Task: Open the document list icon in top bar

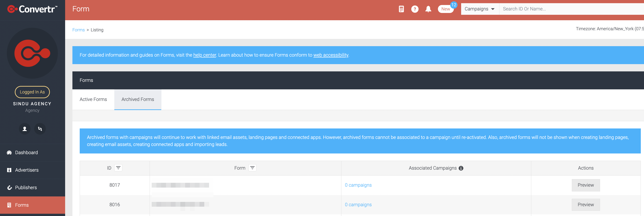Action: (x=401, y=9)
